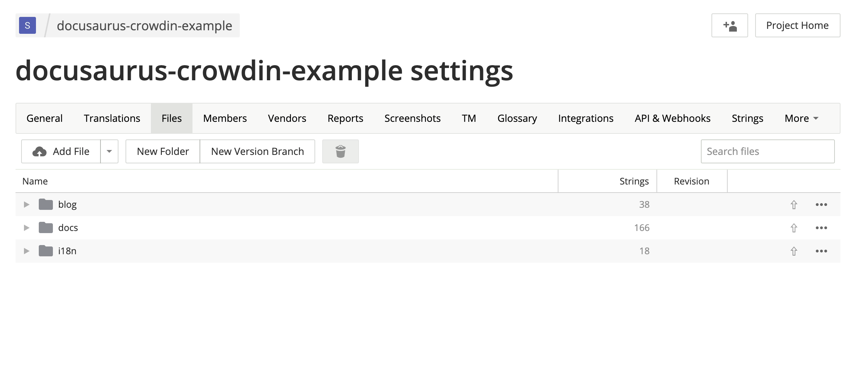Viewport: 868px width, 369px height.
Task: Click the blog folder icon
Action: click(x=46, y=204)
